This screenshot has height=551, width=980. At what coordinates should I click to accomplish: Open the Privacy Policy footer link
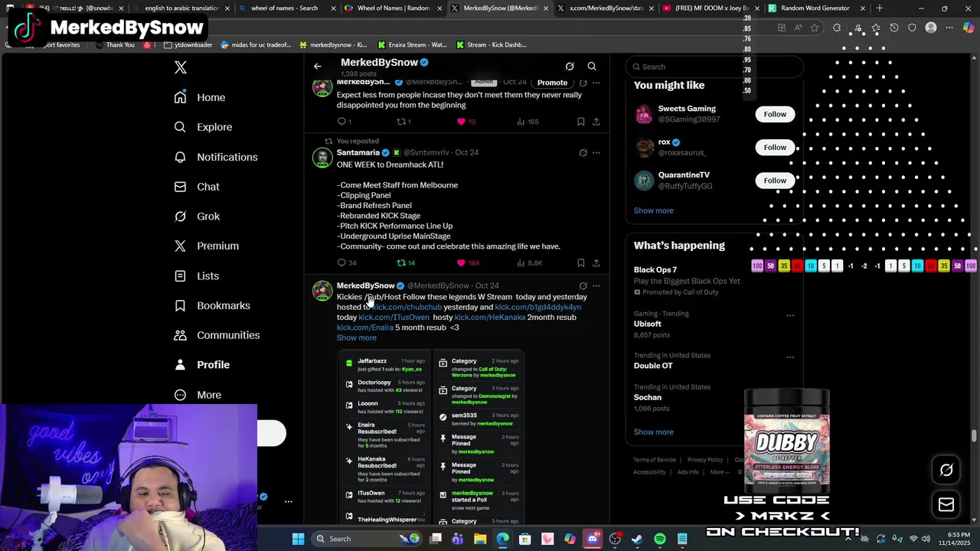[x=705, y=460]
